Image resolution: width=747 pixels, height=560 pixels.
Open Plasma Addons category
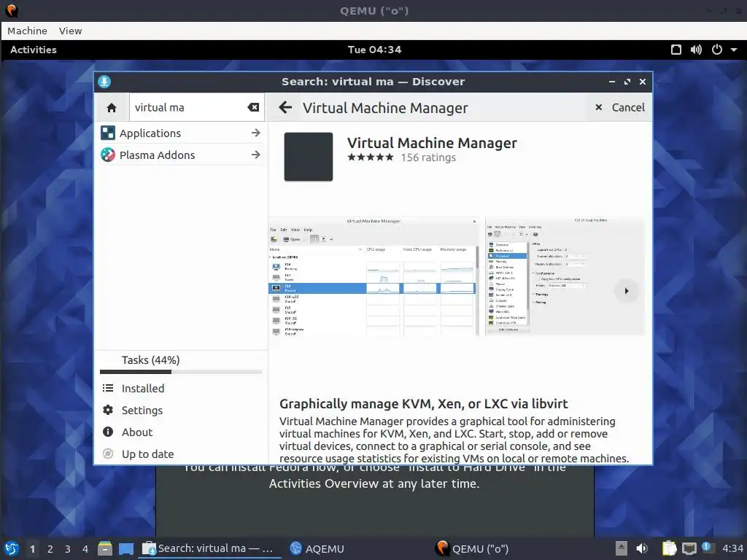[181, 155]
